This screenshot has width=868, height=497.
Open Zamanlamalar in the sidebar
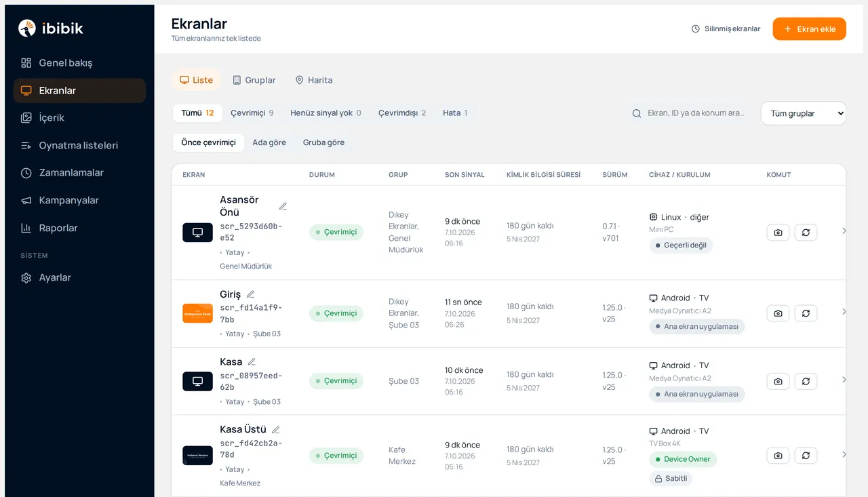pyautogui.click(x=79, y=173)
